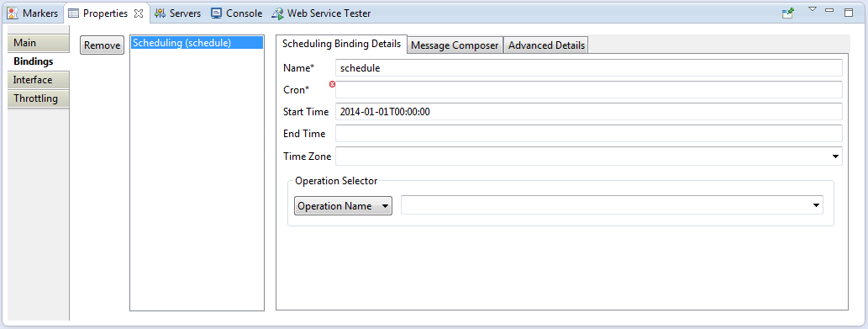Viewport: 868px width, 329px height.
Task: Open the Operation Name selector type dropdown
Action: 343,205
